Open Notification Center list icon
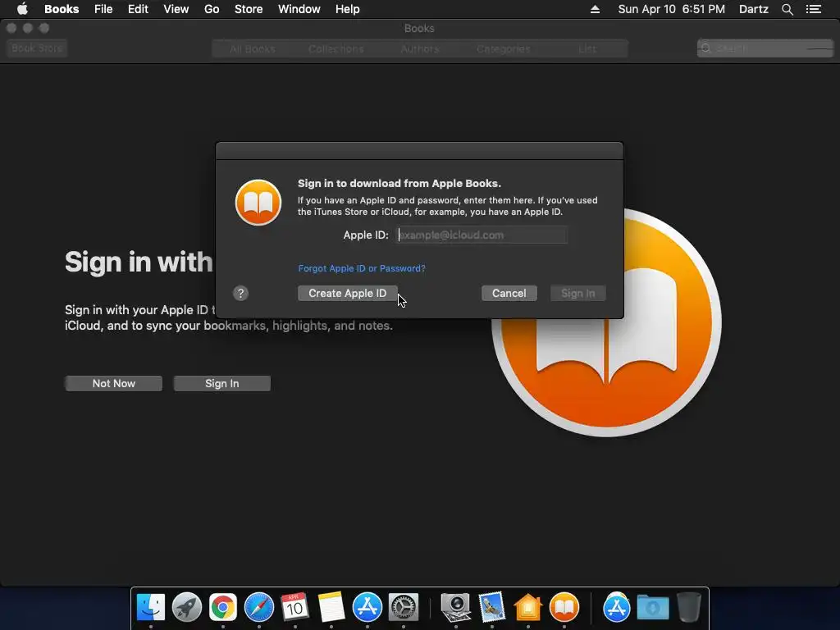The image size is (840, 630). pyautogui.click(x=814, y=9)
